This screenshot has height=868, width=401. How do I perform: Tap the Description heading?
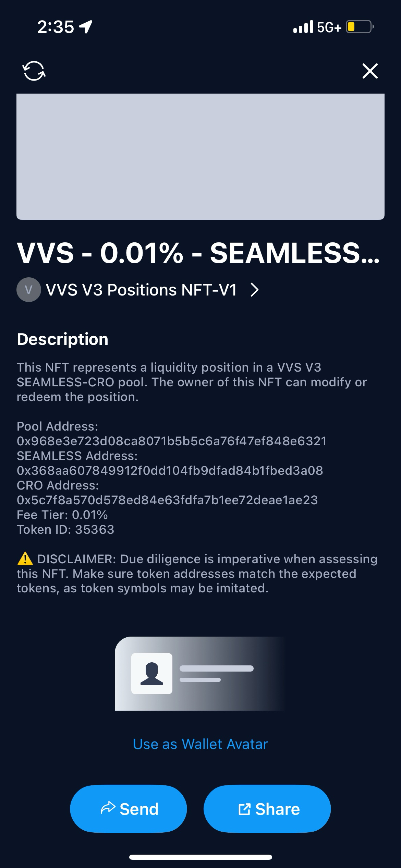pyautogui.click(x=62, y=339)
